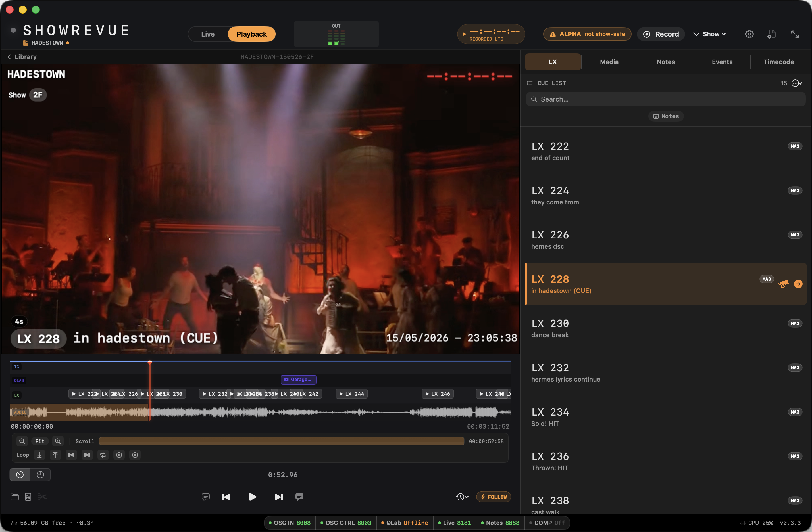Click the HADESTOWN file icon under the logo
Image resolution: width=812 pixels, height=532 pixels.
pyautogui.click(x=26, y=43)
